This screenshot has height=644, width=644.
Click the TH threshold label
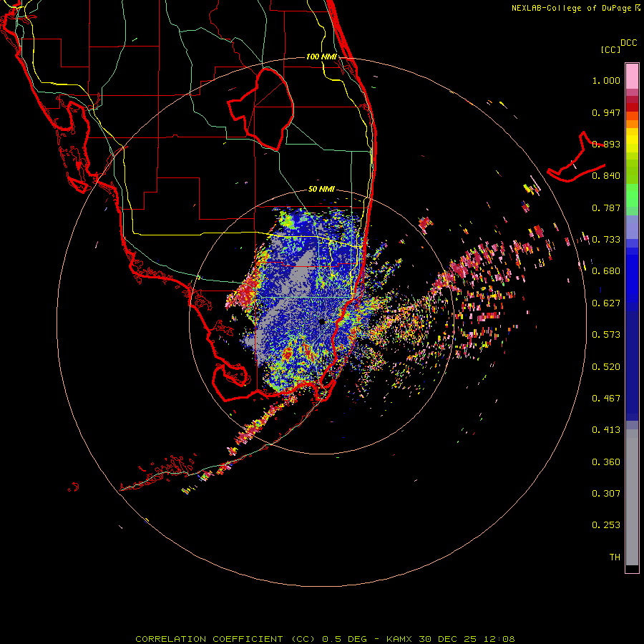[615, 557]
